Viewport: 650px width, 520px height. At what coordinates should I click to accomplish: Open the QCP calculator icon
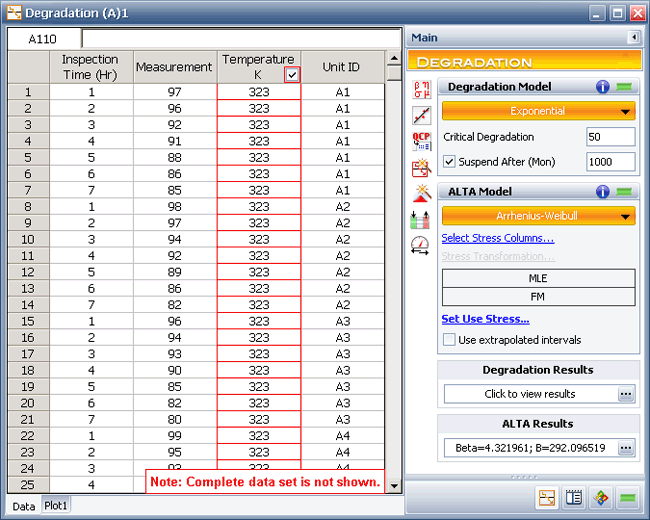pos(421,141)
